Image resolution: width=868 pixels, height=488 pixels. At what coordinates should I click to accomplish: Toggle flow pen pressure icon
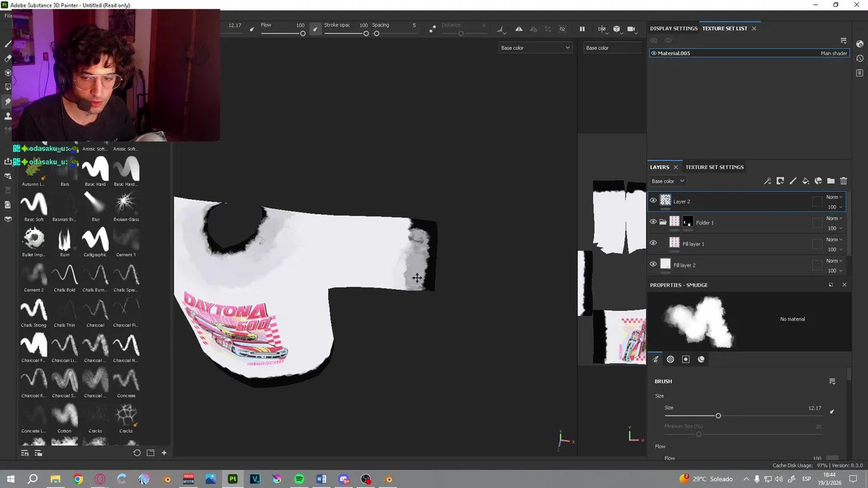[x=315, y=29]
